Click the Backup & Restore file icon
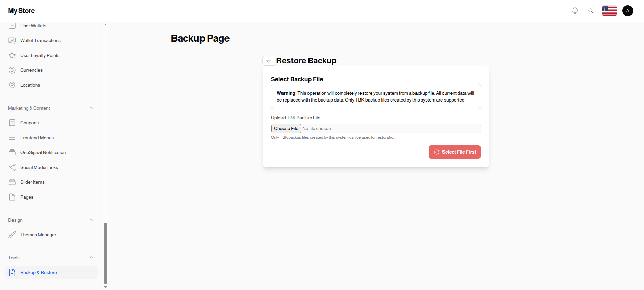Viewport: 644px width, 290px height. (x=12, y=272)
